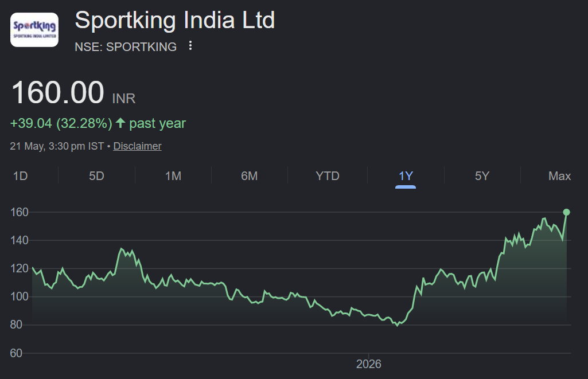Switch chart to 5D range
The image size is (588, 379).
click(x=96, y=176)
